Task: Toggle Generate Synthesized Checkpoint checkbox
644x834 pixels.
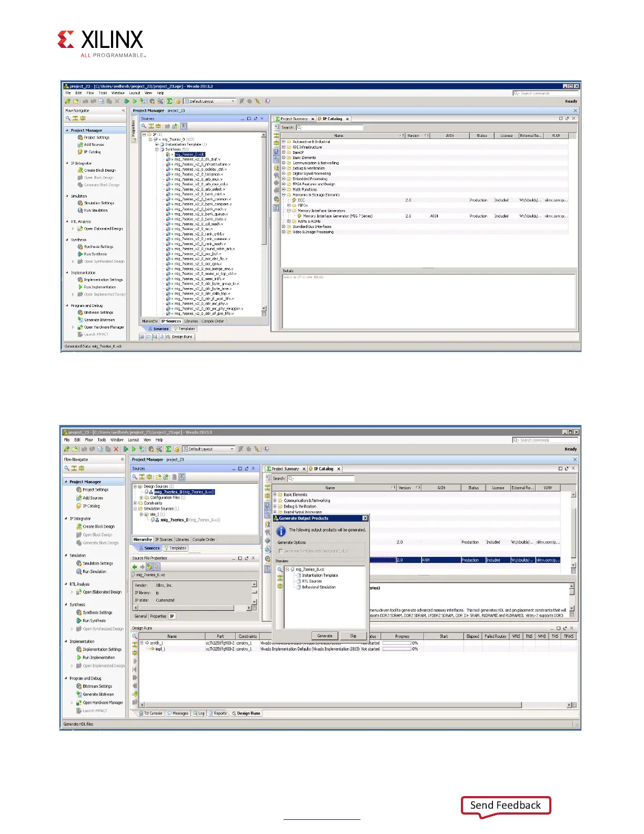Action: [x=280, y=551]
